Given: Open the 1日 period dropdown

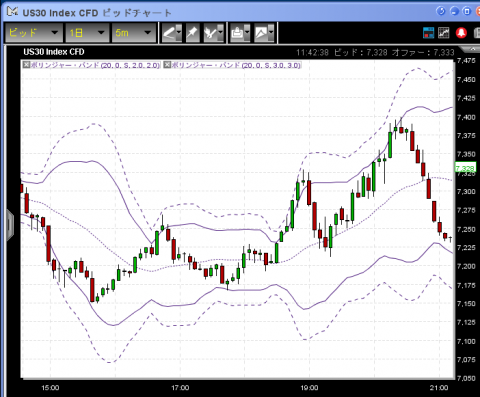Looking at the screenshot, I should tap(87, 33).
